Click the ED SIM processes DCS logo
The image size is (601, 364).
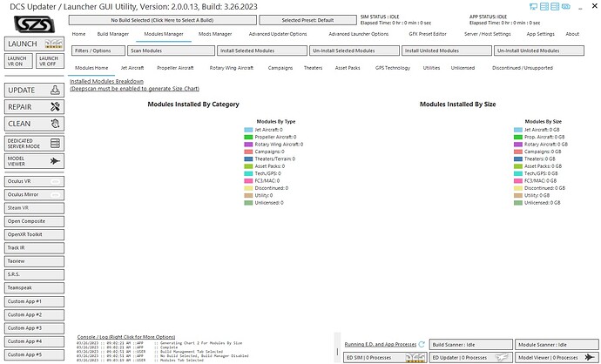pos(415,358)
